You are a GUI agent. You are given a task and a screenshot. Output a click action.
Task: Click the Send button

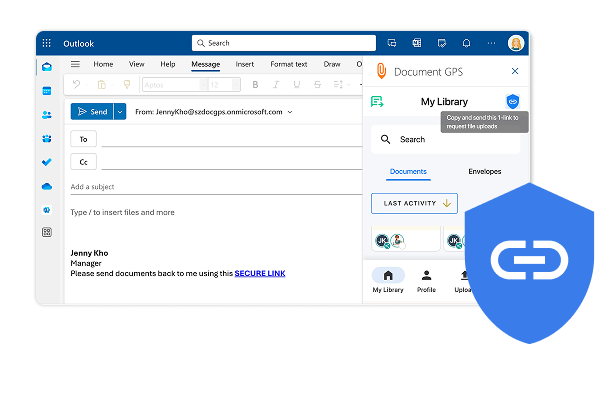(x=92, y=112)
